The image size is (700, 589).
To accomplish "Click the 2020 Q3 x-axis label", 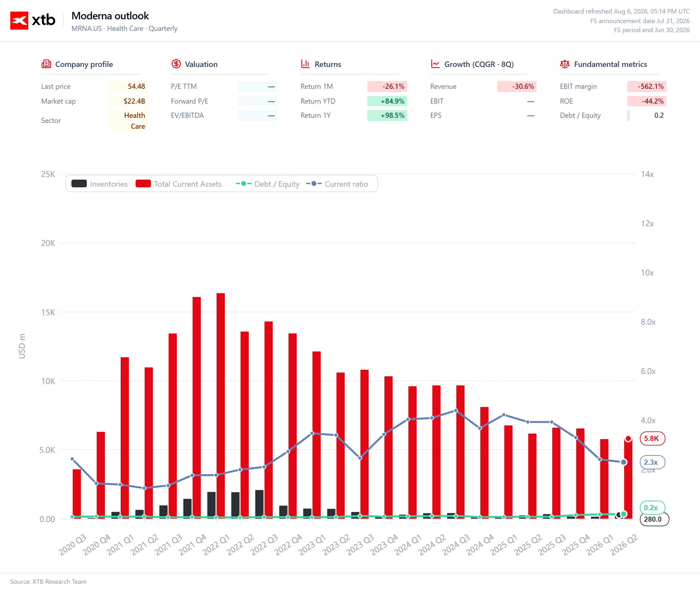I will pos(72,545).
